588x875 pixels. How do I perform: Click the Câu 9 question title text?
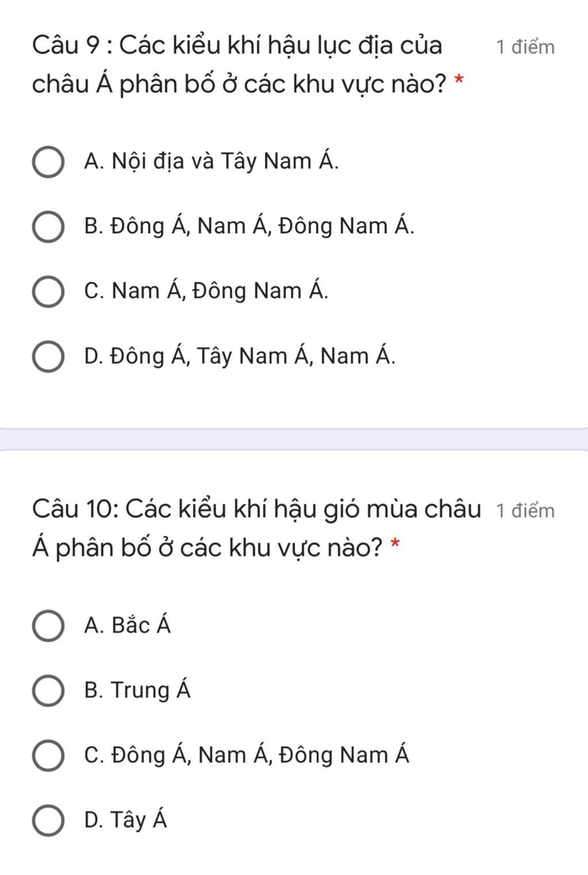point(239,64)
